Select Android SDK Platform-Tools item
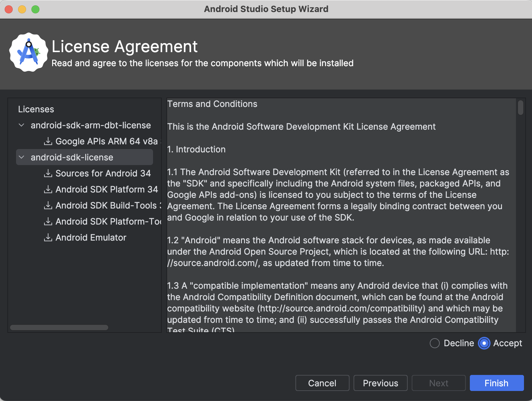532x401 pixels. pos(108,222)
